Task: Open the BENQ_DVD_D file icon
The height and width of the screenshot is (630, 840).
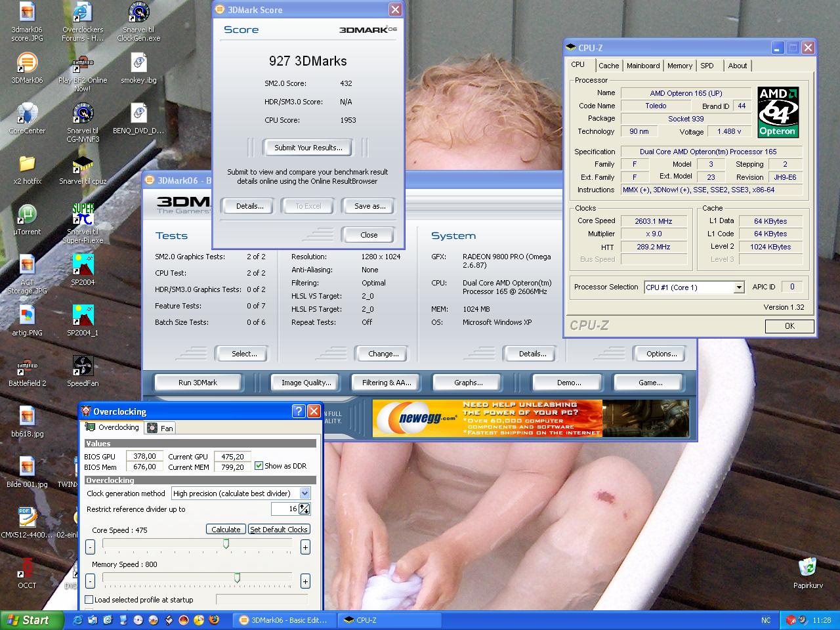Action: (x=138, y=119)
